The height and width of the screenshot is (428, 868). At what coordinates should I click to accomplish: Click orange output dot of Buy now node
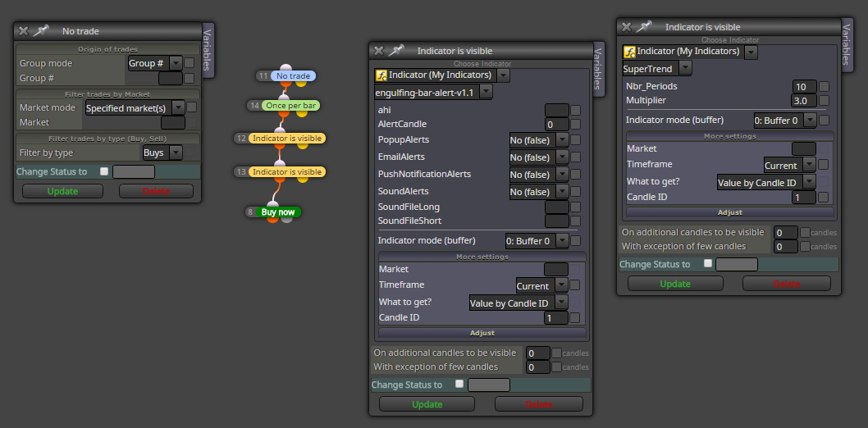(272, 220)
